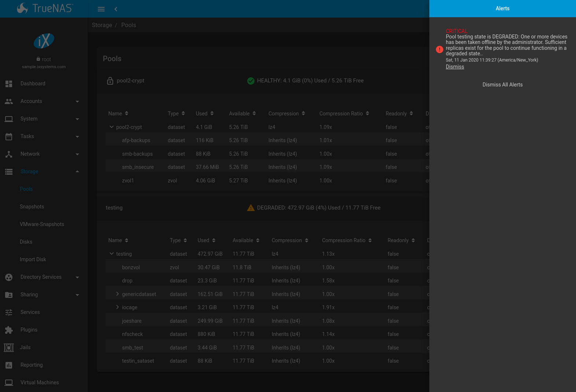The height and width of the screenshot is (392, 576).
Task: Click the Alerts panel header
Action: (502, 8)
